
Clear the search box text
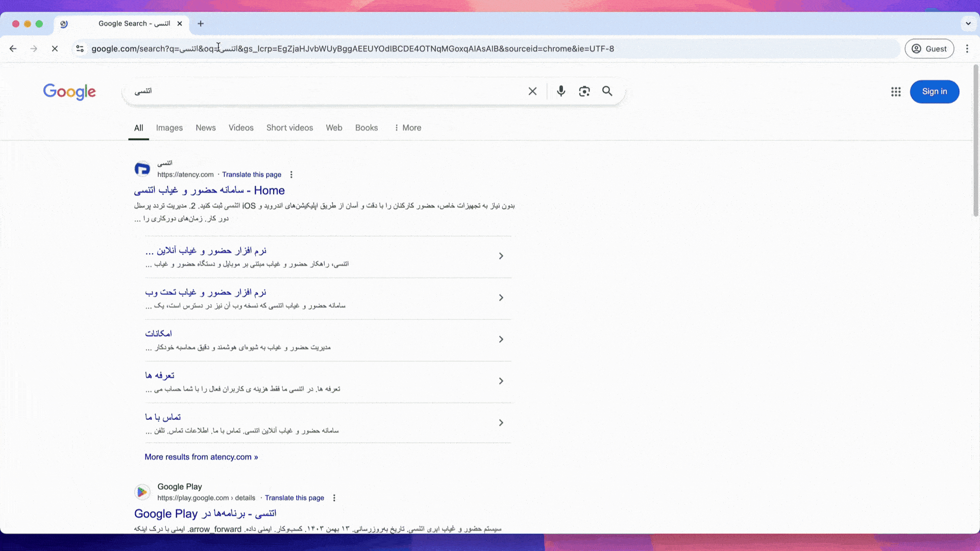pyautogui.click(x=532, y=91)
